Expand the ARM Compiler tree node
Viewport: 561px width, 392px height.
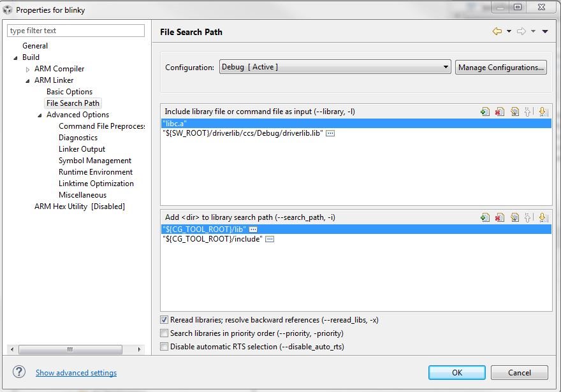coord(27,69)
